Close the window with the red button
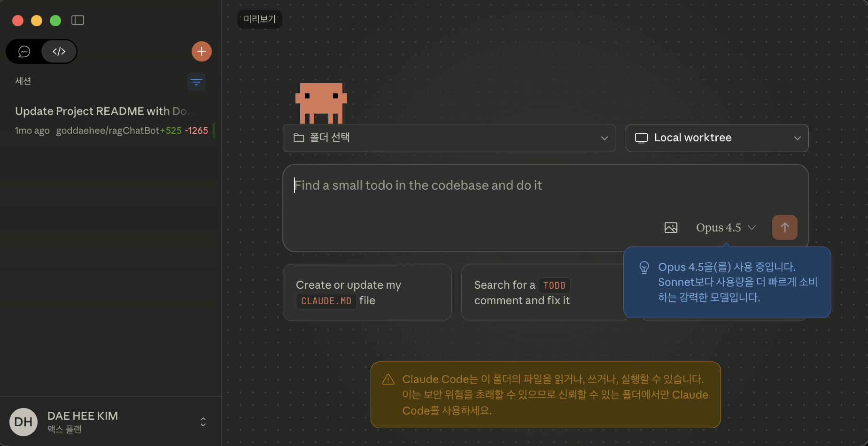868x446 pixels. point(18,21)
